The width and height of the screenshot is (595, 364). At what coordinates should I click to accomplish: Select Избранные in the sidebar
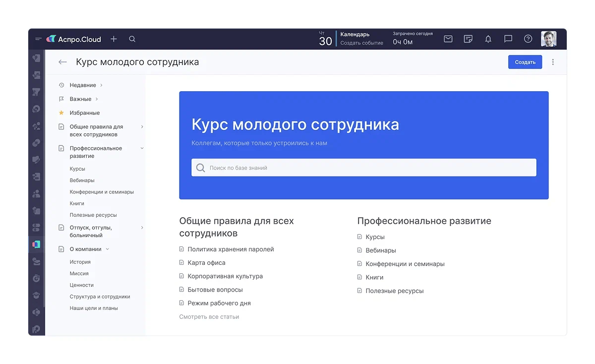point(84,113)
